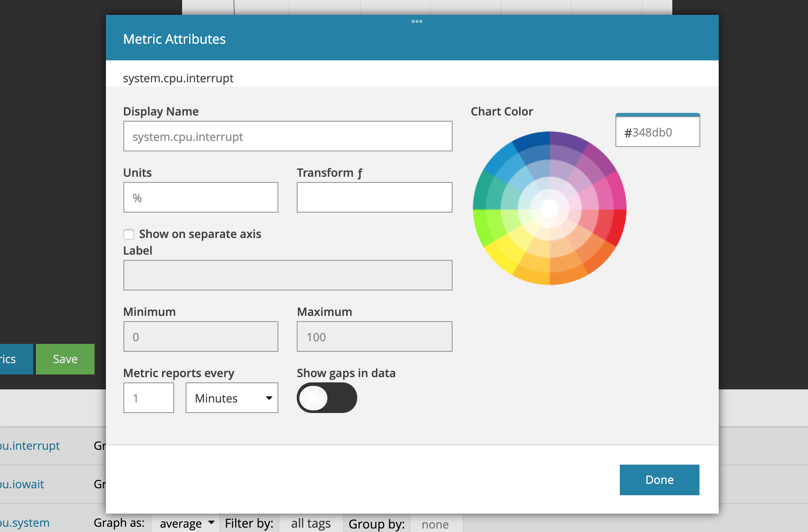Click the Transform function input field

374,198
